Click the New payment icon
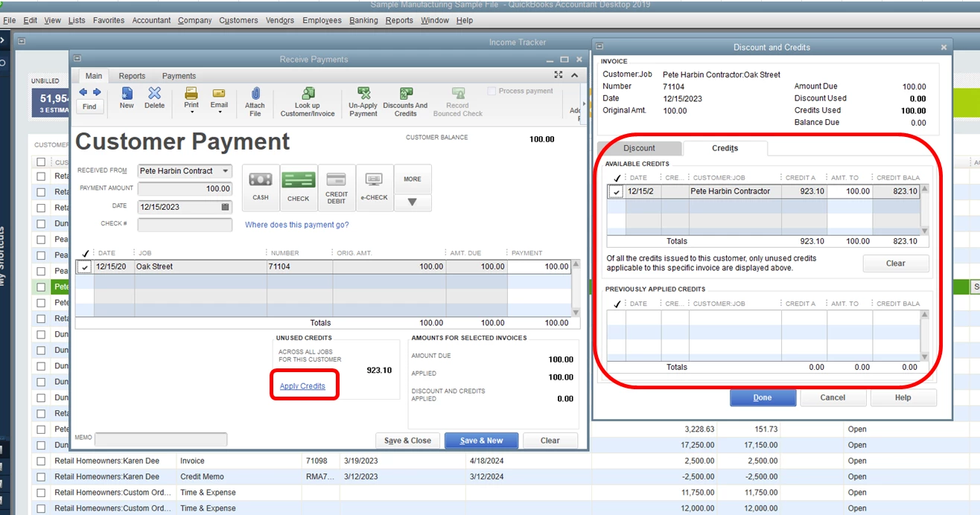This screenshot has width=980, height=515. (x=127, y=97)
